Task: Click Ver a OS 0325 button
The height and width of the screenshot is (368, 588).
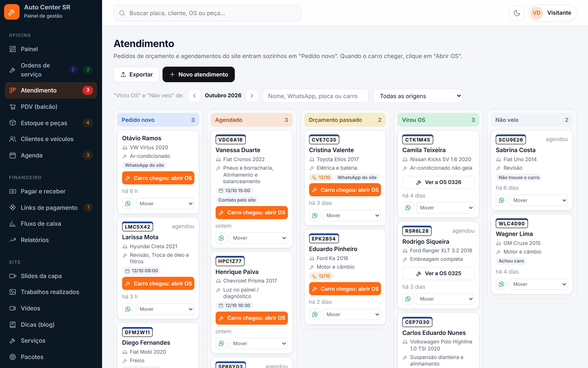Action: pos(438,273)
